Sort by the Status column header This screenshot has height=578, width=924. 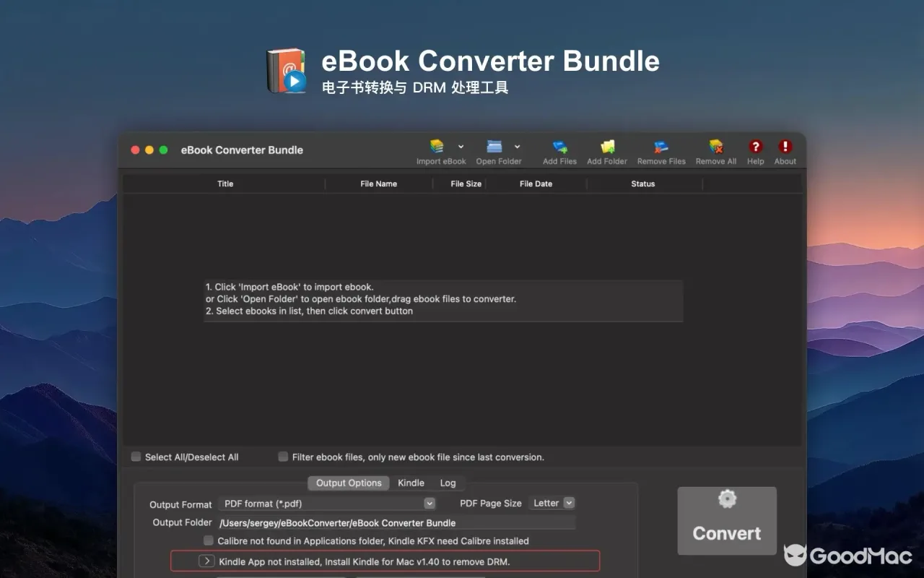pyautogui.click(x=642, y=184)
